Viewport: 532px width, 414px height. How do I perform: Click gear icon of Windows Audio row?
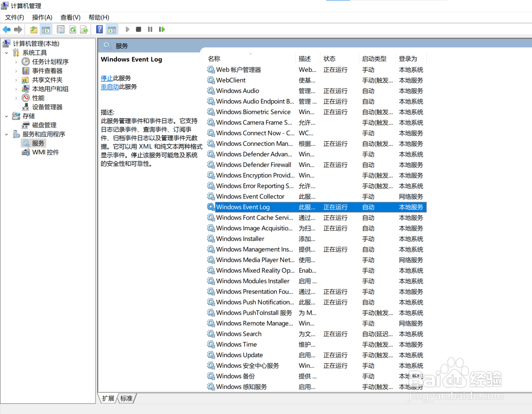[211, 91]
